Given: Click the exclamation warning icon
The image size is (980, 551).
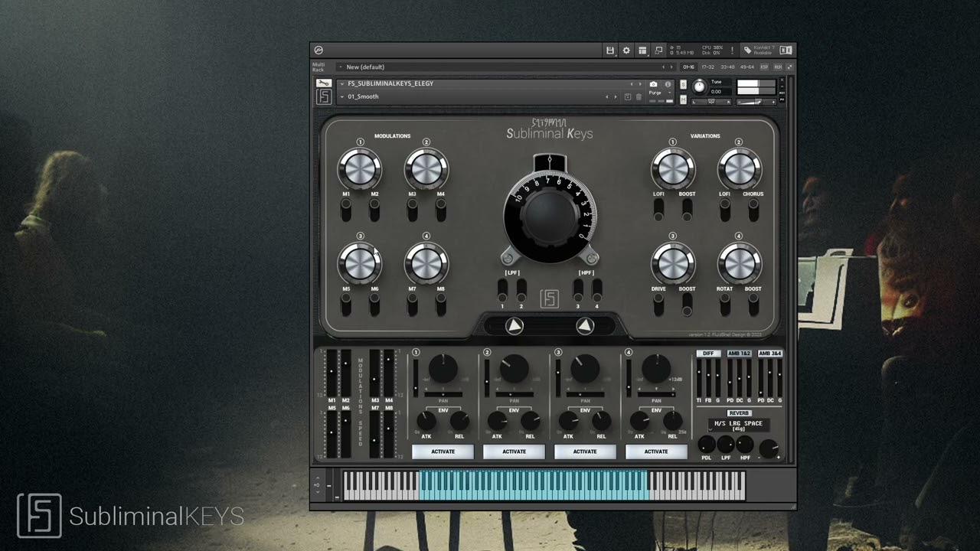Looking at the screenshot, I should coord(732,51).
